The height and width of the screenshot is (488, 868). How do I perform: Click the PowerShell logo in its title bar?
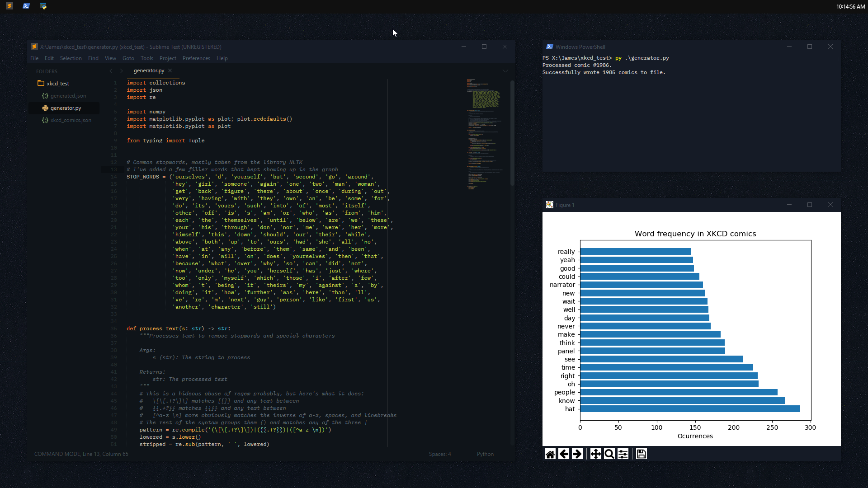pyautogui.click(x=550, y=47)
